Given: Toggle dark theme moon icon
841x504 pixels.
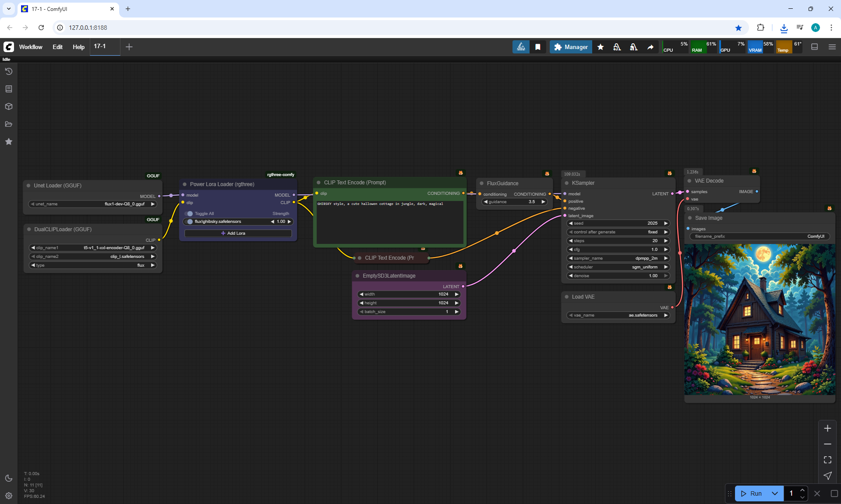Looking at the screenshot, I should [9, 478].
